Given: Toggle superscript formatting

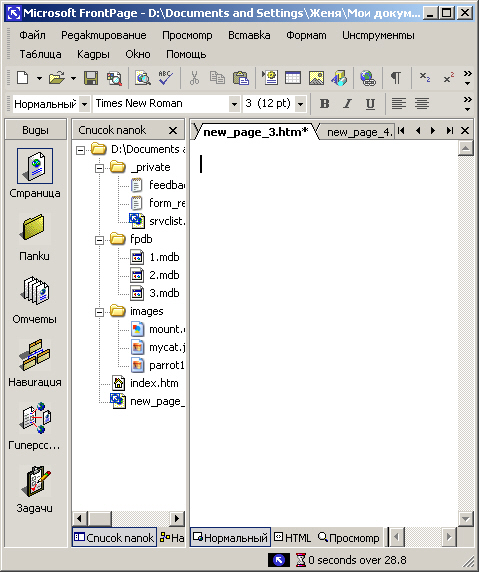Looking at the screenshot, I should pos(448,78).
